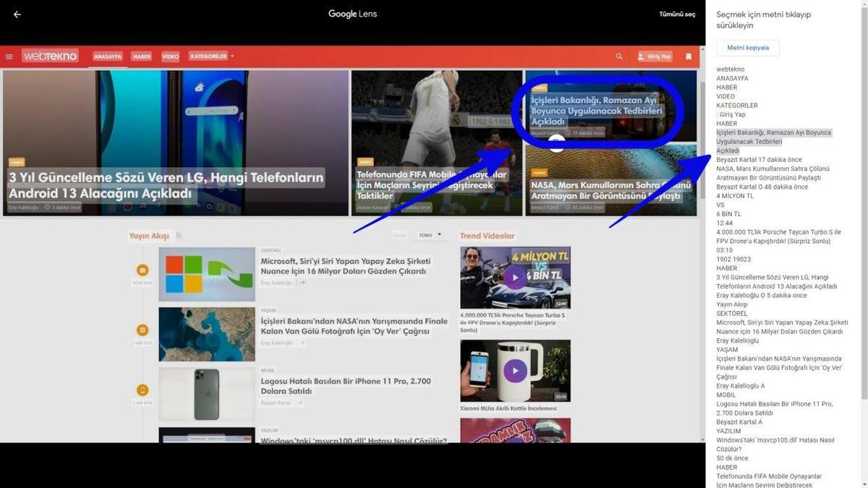868x488 pixels.
Task: Open the webtekno hamburger menu
Action: [x=9, y=56]
